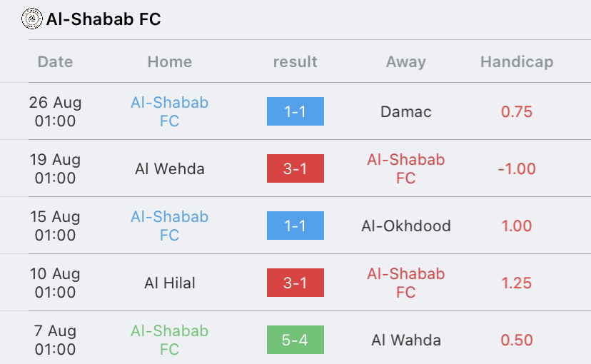The height and width of the screenshot is (364, 591).
Task: Open the Al Wahda away team link
Action: tap(406, 340)
